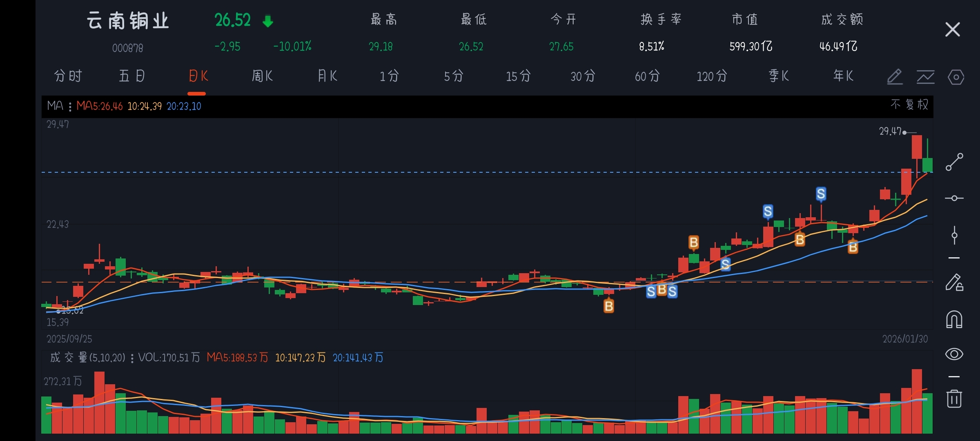Open 成交量 indicator options menu
980x441 pixels.
pos(132,358)
